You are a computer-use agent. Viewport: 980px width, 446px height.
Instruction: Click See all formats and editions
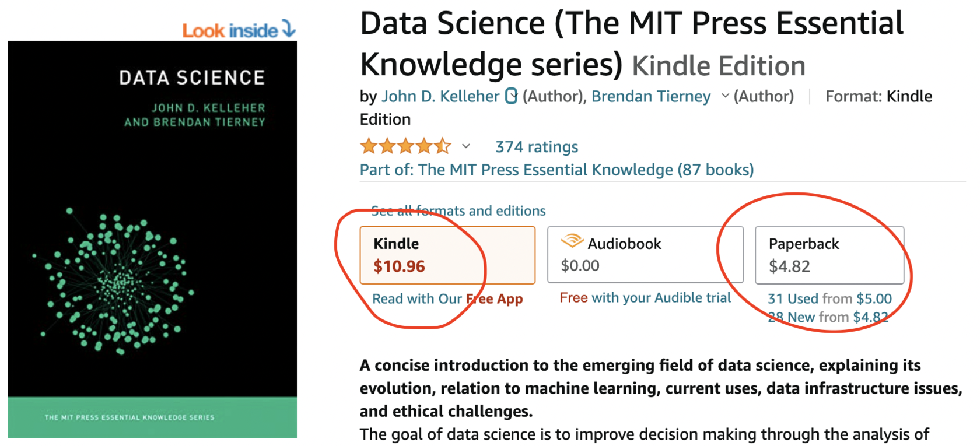[x=459, y=211]
